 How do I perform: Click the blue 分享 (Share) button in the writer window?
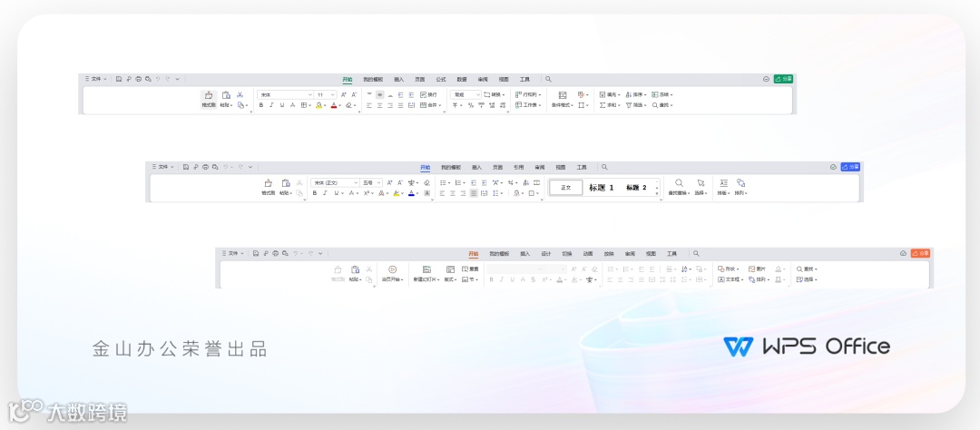click(x=850, y=167)
